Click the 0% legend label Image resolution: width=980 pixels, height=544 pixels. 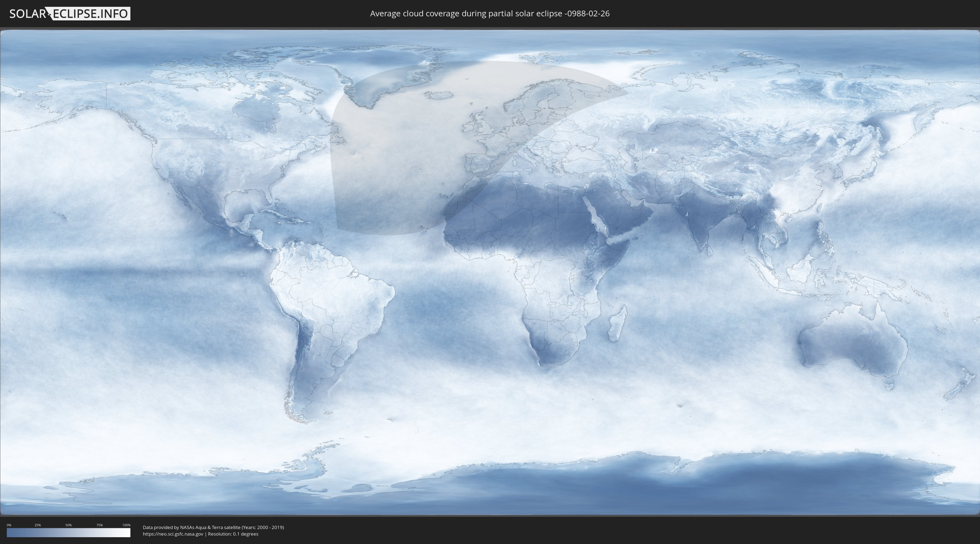tap(9, 525)
